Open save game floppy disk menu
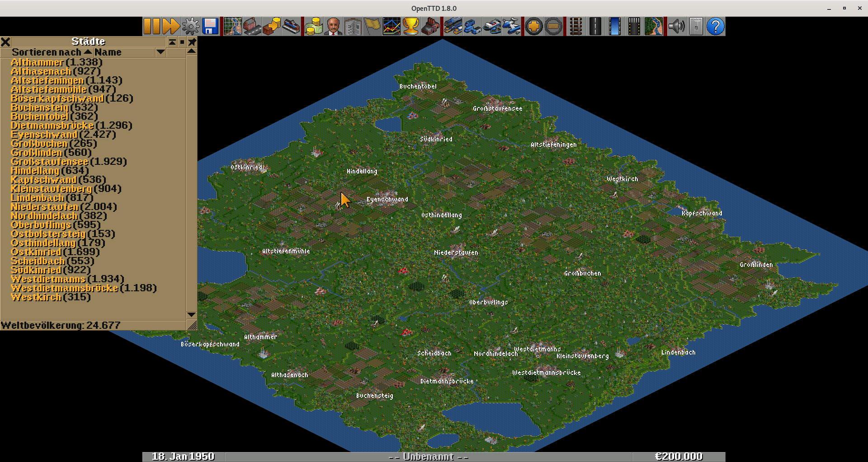This screenshot has height=462, width=868. click(x=210, y=27)
